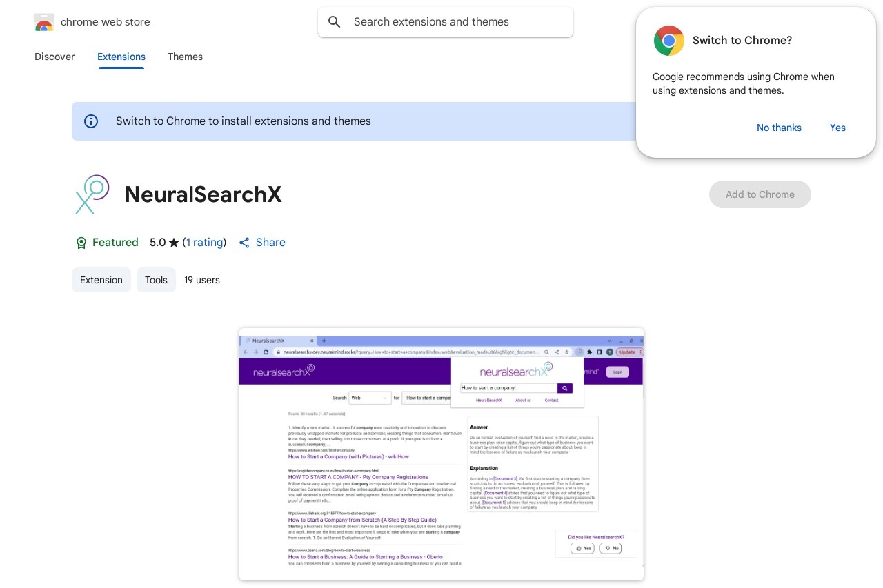Screen dimensions: 883x588
Task: Click the Featured label text
Action: (x=115, y=243)
